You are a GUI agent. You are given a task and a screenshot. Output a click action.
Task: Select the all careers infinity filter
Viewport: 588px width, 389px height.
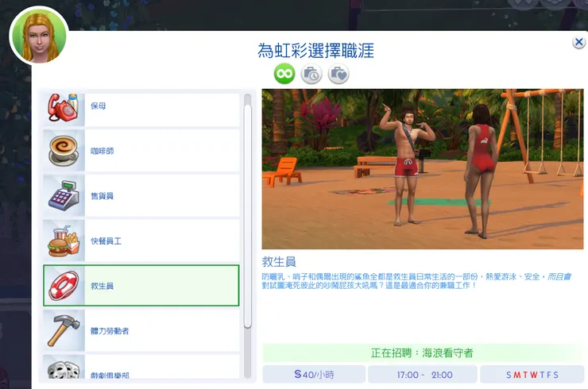(284, 74)
